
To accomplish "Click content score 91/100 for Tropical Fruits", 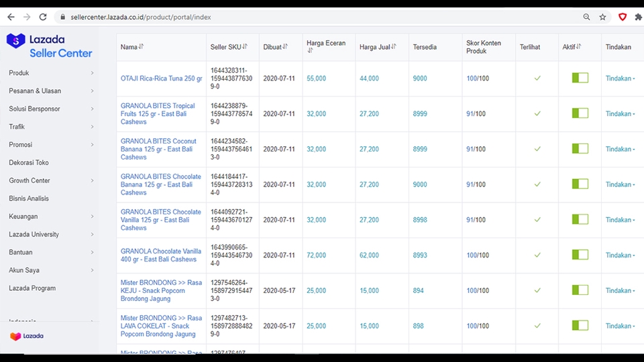I will (x=476, y=114).
